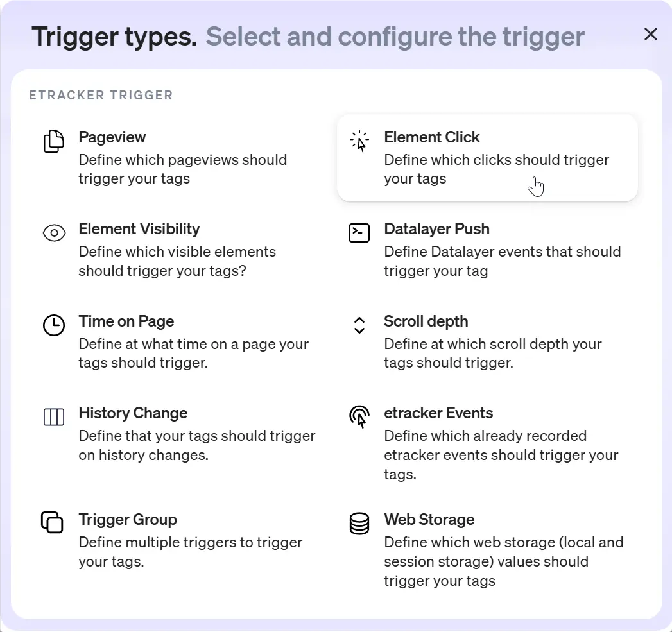Select the History Change columns icon
The height and width of the screenshot is (632, 672).
click(x=53, y=417)
